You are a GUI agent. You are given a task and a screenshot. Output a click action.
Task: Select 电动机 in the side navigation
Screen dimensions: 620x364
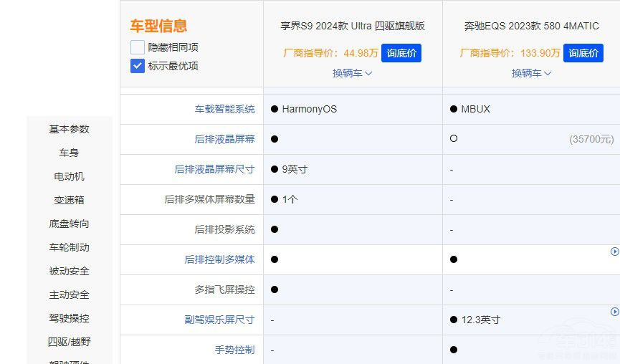tap(69, 176)
